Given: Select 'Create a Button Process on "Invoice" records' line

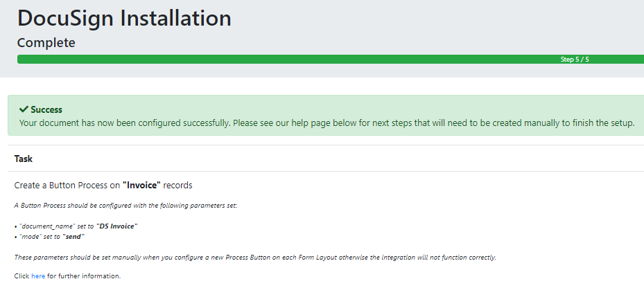Looking at the screenshot, I should pyautogui.click(x=103, y=186).
